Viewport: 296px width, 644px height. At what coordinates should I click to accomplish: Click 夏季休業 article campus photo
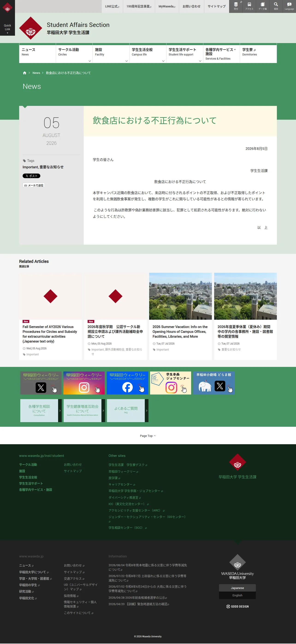[246, 296]
